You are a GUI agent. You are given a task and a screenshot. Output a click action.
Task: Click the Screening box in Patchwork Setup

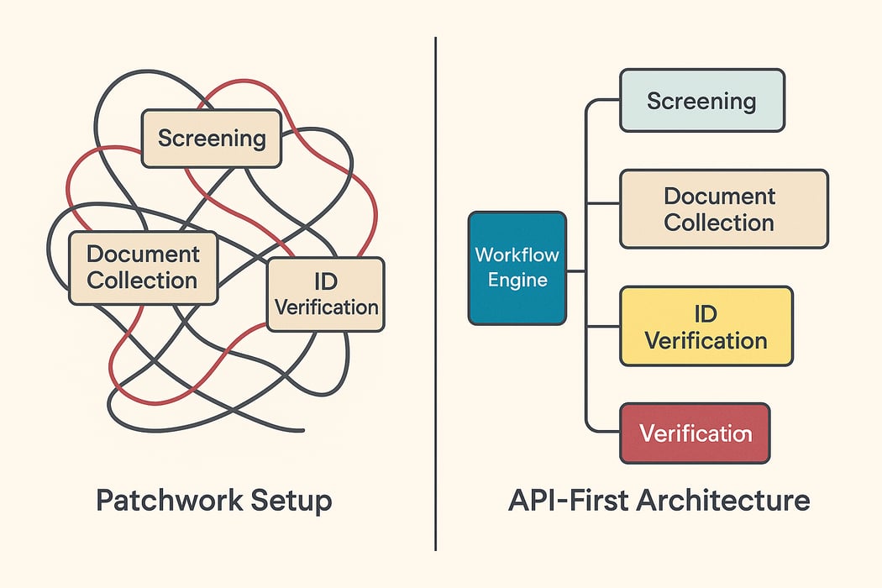[x=212, y=139]
